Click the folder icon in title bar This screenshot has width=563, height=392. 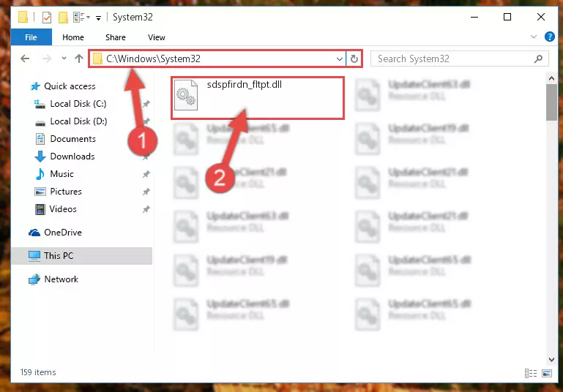[x=23, y=17]
